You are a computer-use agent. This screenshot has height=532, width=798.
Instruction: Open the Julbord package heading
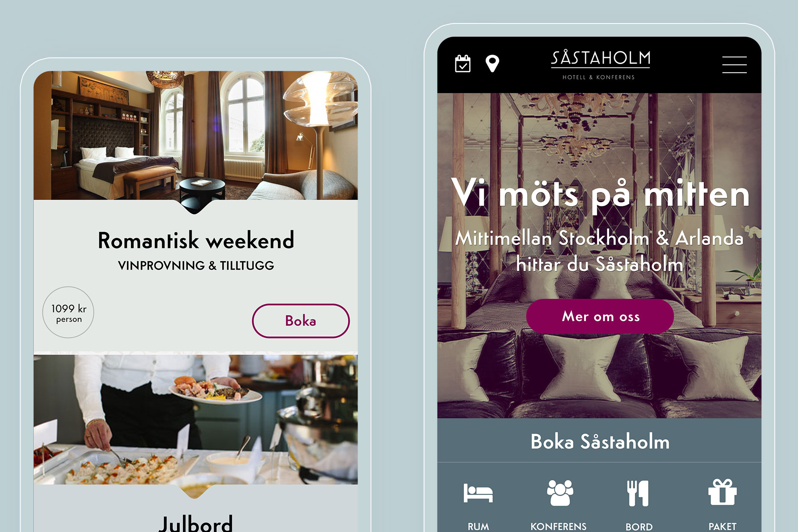[x=196, y=523]
